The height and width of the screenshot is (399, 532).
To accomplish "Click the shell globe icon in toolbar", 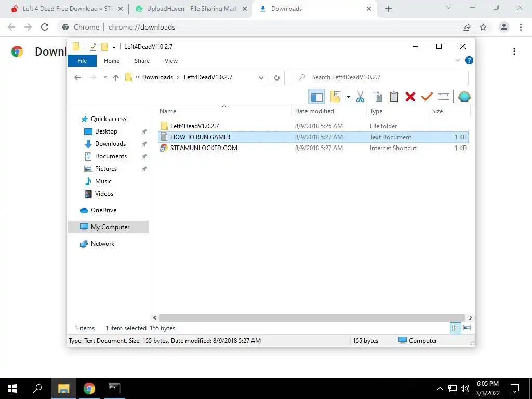I will point(464,97).
